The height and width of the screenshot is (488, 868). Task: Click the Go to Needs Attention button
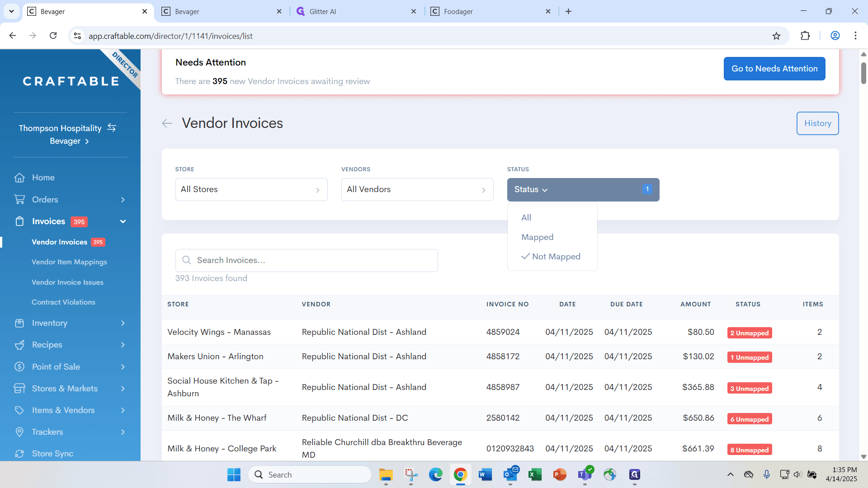(774, 69)
